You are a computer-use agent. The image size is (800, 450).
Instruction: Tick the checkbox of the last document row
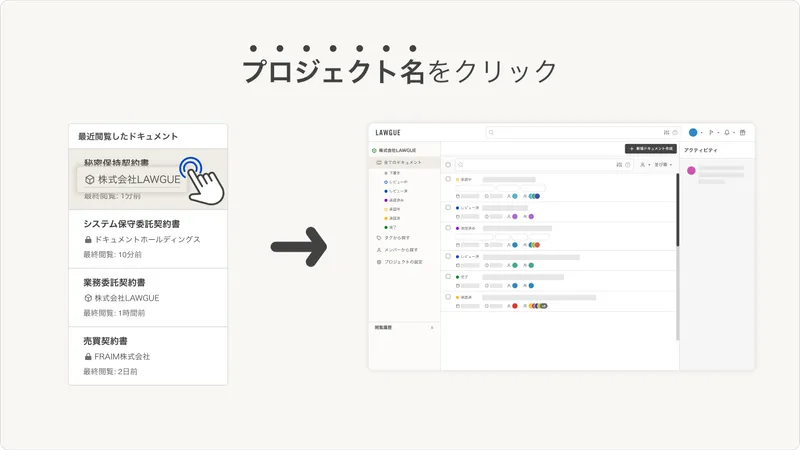448,297
